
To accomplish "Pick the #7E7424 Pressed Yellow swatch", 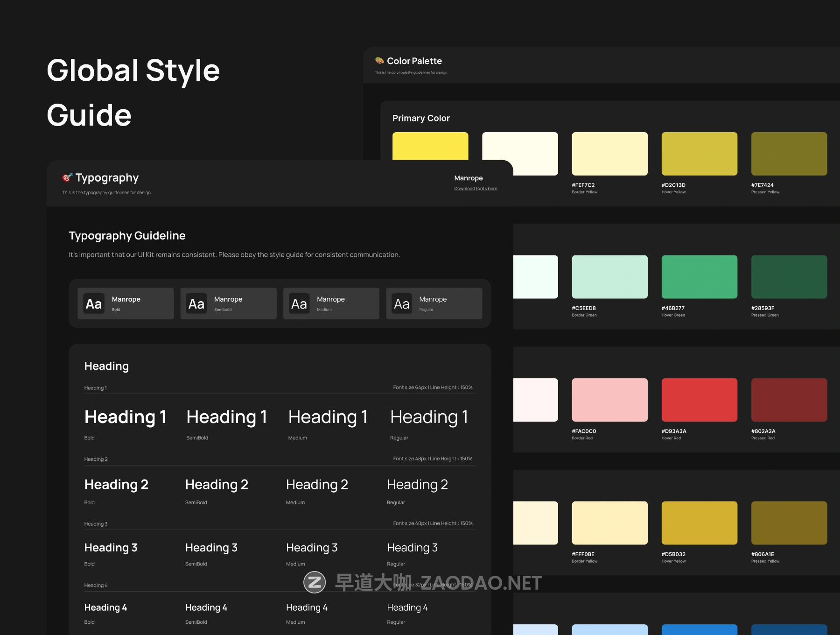I will point(789,154).
